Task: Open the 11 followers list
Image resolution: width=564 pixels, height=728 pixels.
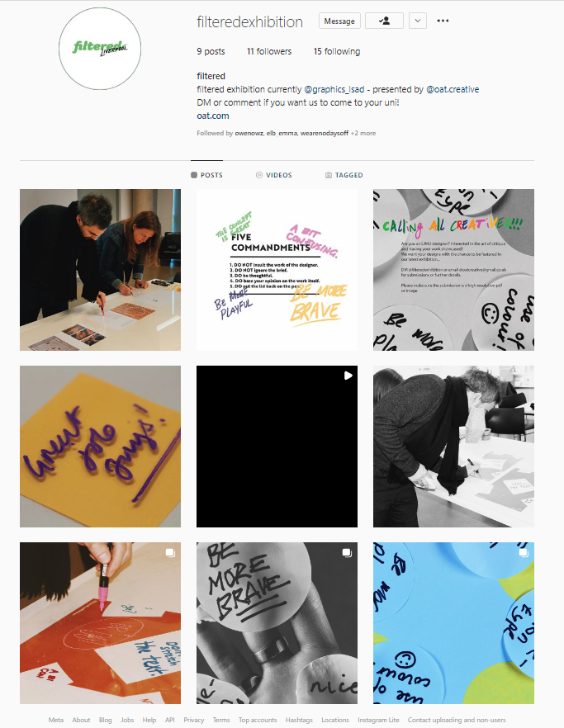Action: tap(269, 51)
